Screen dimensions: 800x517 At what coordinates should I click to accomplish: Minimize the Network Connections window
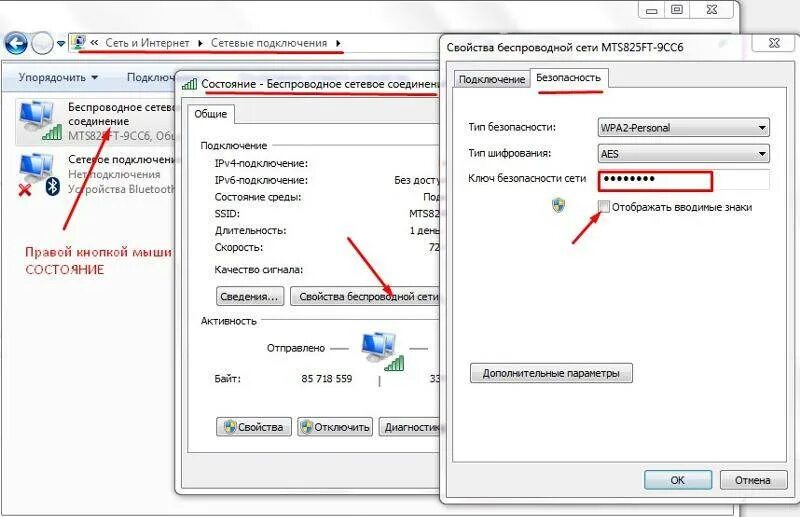[652, 10]
